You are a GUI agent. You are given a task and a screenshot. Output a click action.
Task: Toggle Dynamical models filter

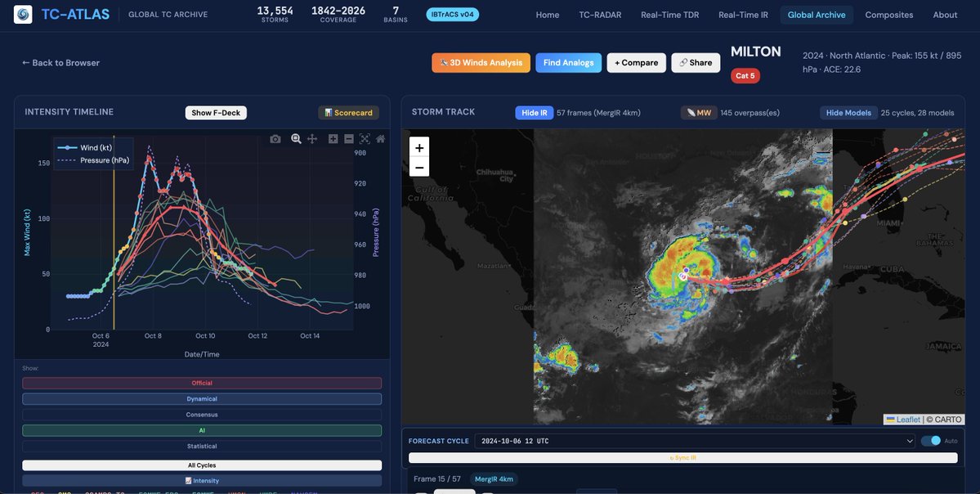click(202, 399)
